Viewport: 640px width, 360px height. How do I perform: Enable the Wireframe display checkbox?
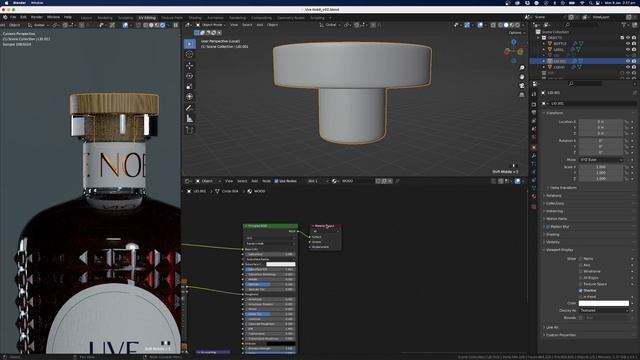(581, 271)
